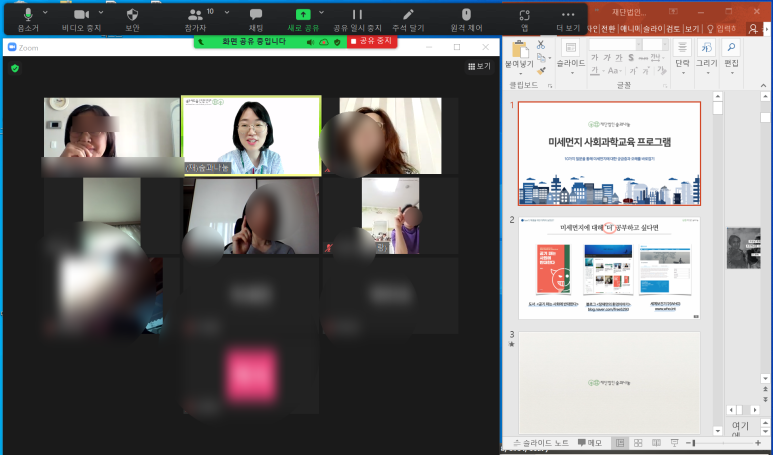Increase font size button

point(633,71)
